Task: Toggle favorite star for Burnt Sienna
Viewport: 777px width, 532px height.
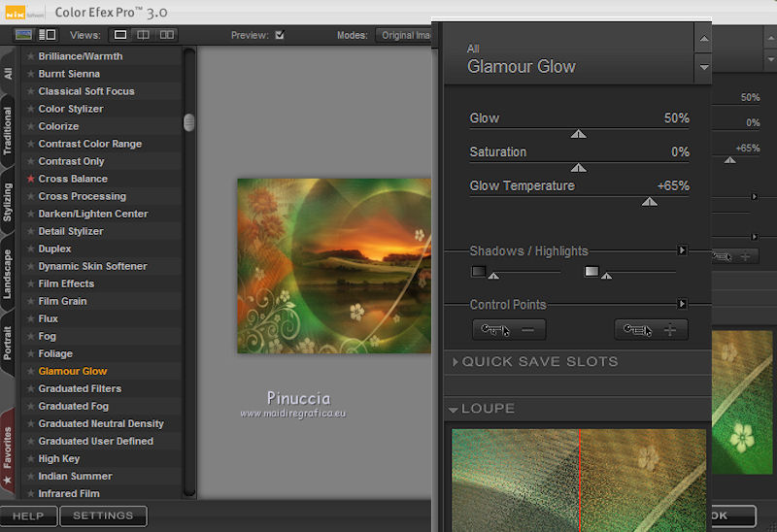Action: (30, 74)
